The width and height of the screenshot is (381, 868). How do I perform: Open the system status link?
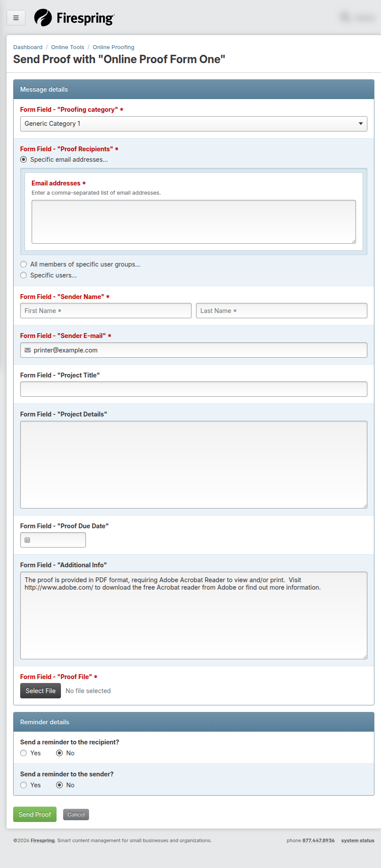pos(358,840)
